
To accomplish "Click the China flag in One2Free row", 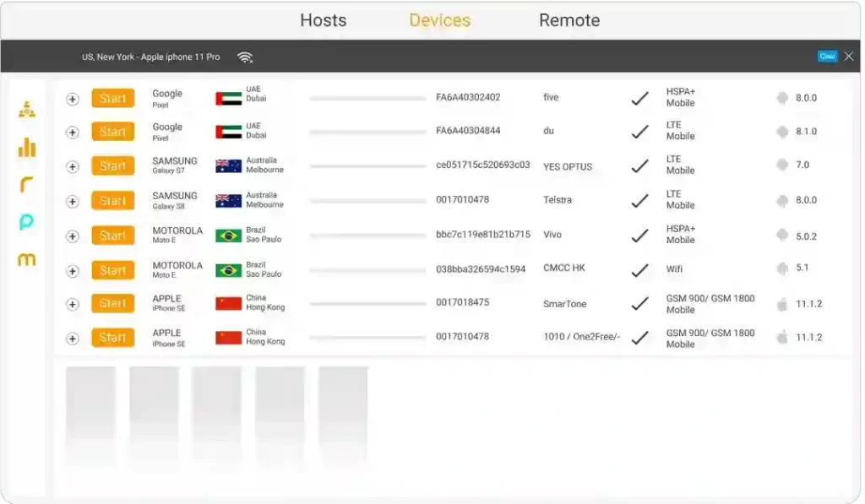I will pos(228,338).
